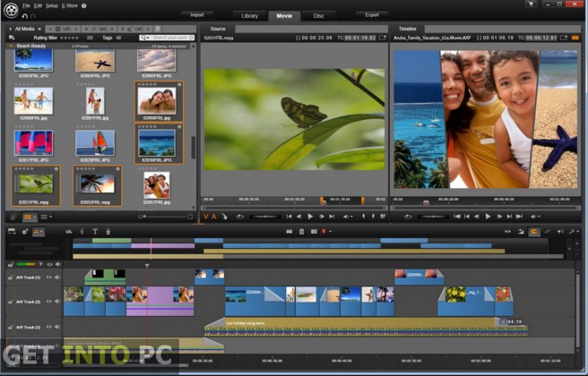Toggle video stream V in Source player

click(205, 217)
